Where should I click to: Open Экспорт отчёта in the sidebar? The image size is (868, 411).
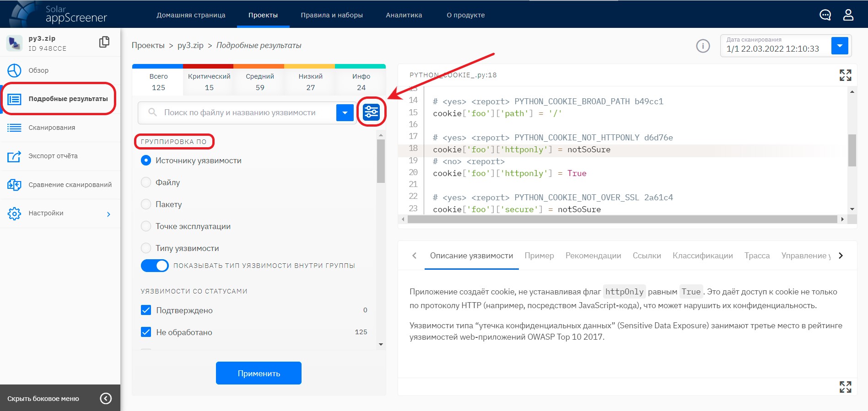60,156
